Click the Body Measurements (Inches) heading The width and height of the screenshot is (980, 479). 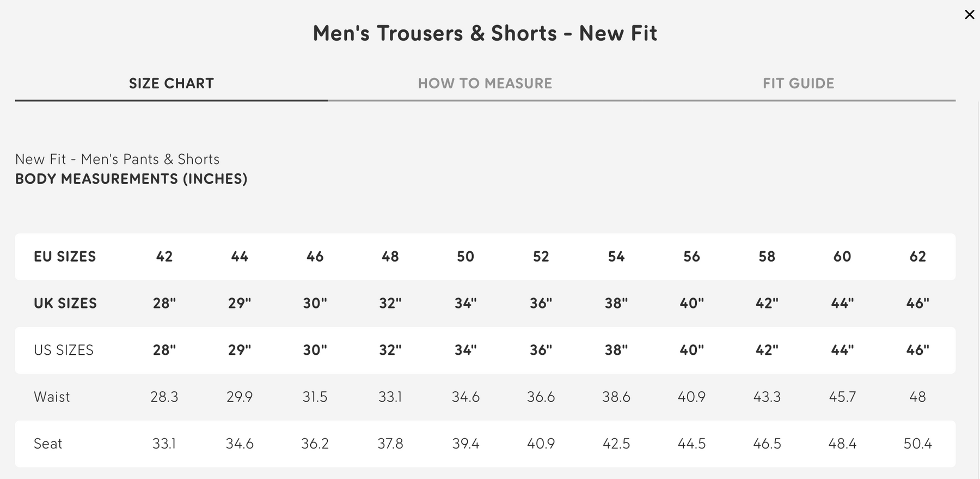tap(131, 179)
